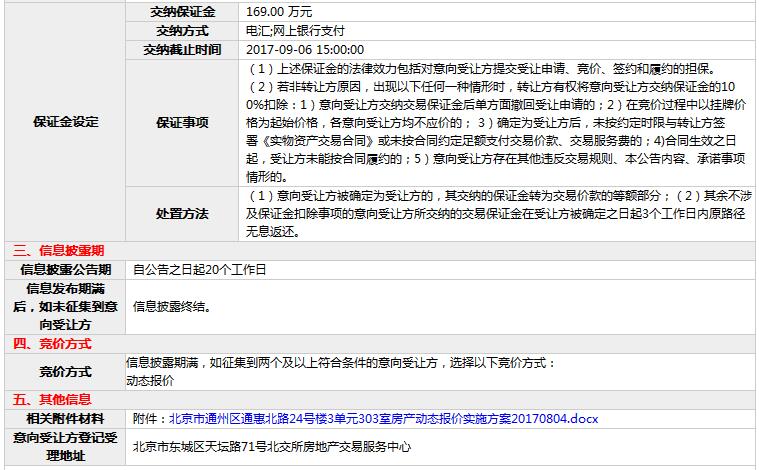The image size is (759, 470).
Task: Click the 四、竞价方式 section heading
Action: 52,344
